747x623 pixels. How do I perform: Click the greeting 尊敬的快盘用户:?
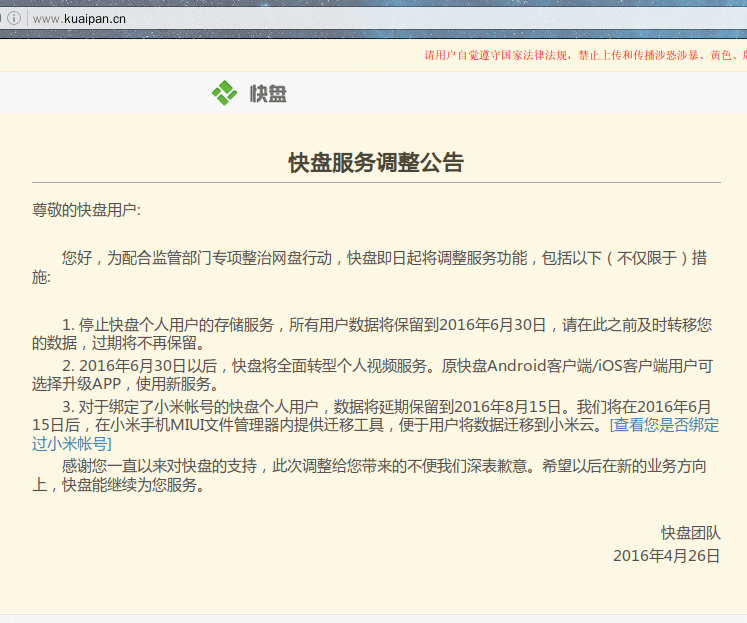pos(86,210)
